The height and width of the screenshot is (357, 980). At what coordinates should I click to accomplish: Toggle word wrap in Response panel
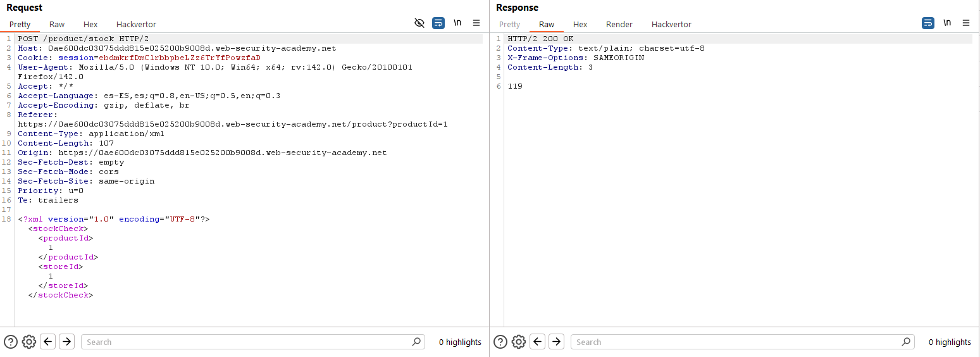tap(928, 23)
